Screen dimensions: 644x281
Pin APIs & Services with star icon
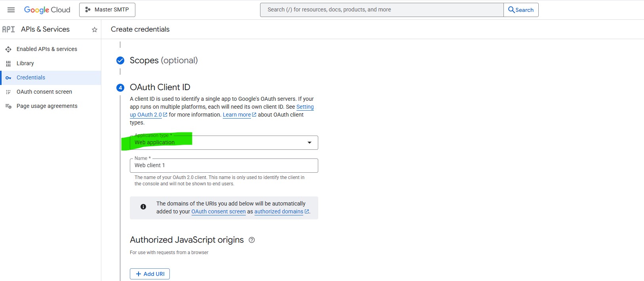point(95,30)
